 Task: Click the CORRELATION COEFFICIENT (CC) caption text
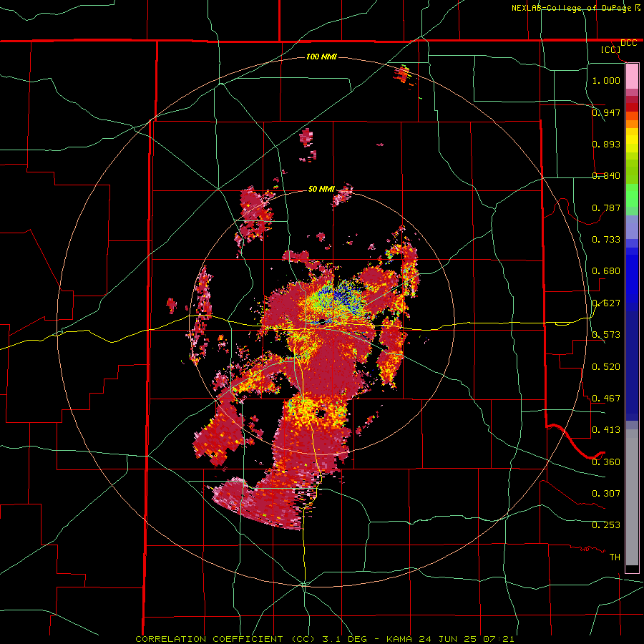click(x=225, y=639)
